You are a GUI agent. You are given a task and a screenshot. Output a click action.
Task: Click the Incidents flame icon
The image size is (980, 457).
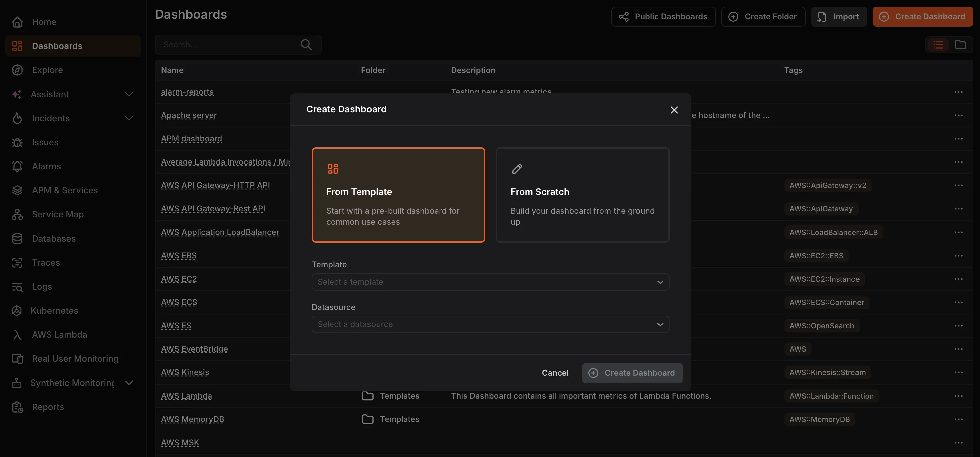click(x=17, y=118)
